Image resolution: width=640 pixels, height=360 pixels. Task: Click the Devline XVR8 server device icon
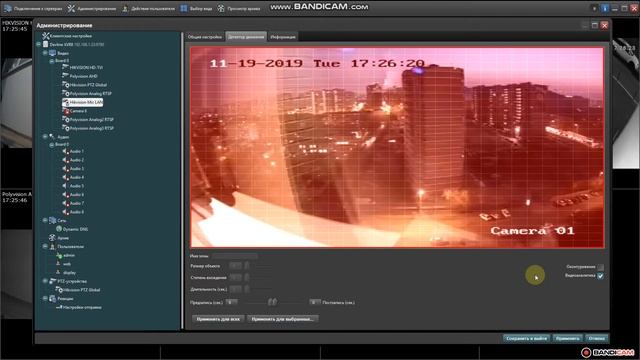pos(46,44)
